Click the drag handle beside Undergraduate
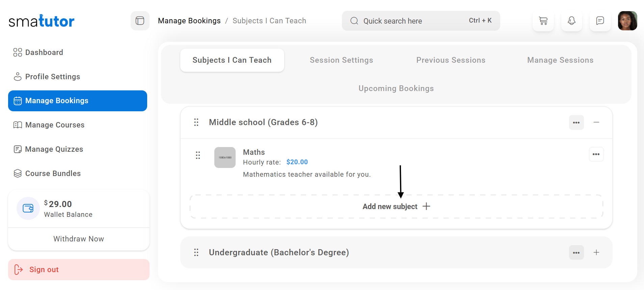Image resolution: width=644 pixels, height=290 pixels. [196, 253]
